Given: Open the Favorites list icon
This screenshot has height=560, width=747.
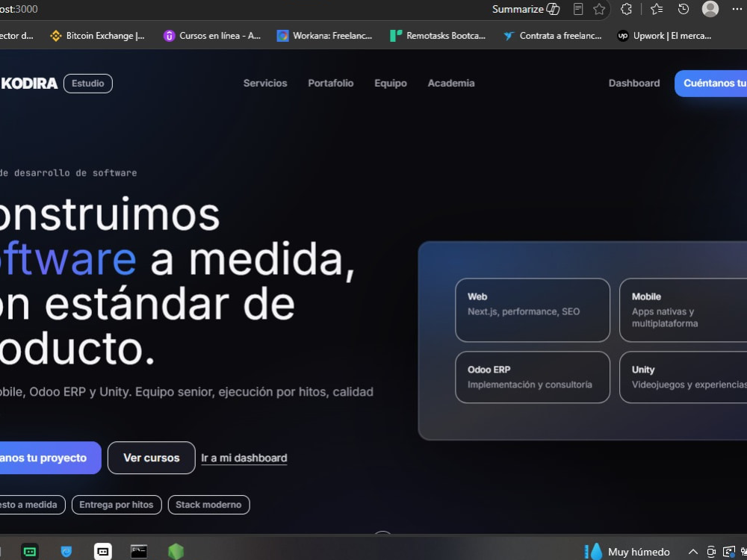Looking at the screenshot, I should tap(657, 9).
